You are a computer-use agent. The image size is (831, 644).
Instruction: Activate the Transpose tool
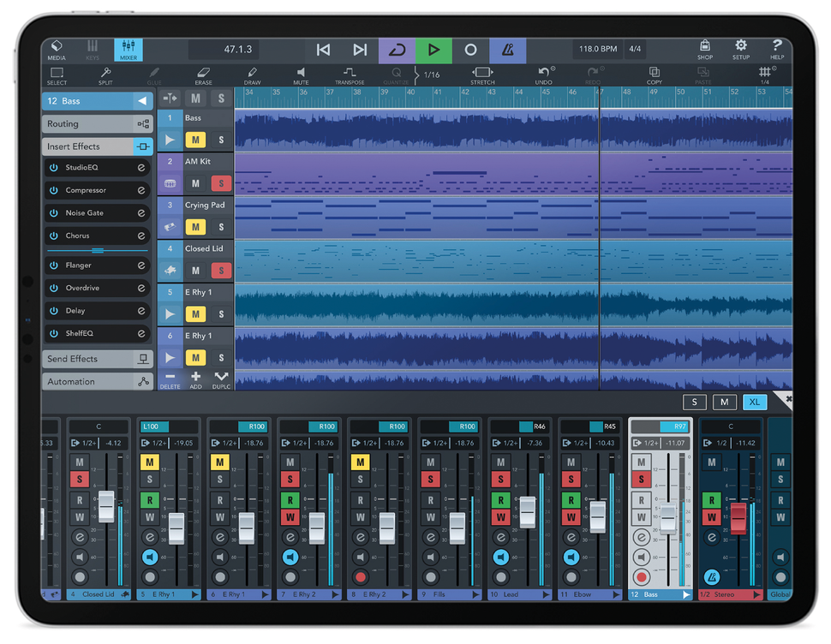(349, 75)
